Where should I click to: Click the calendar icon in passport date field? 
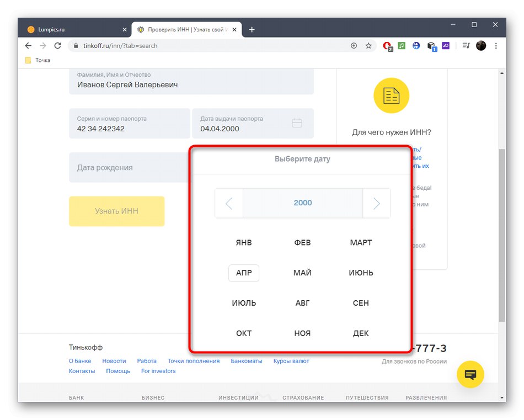coord(297,123)
